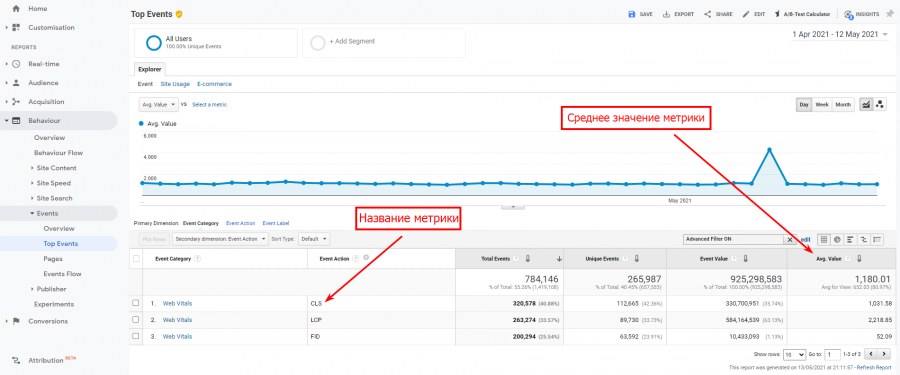Switch table to Comparison view icon
900x375 pixels.
(x=863, y=239)
